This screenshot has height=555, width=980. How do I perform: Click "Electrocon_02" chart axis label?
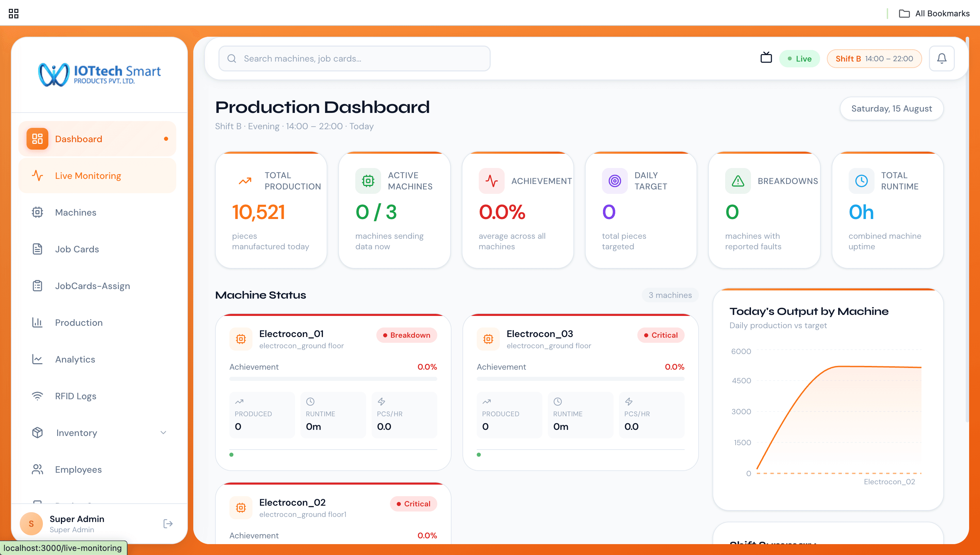(x=889, y=482)
